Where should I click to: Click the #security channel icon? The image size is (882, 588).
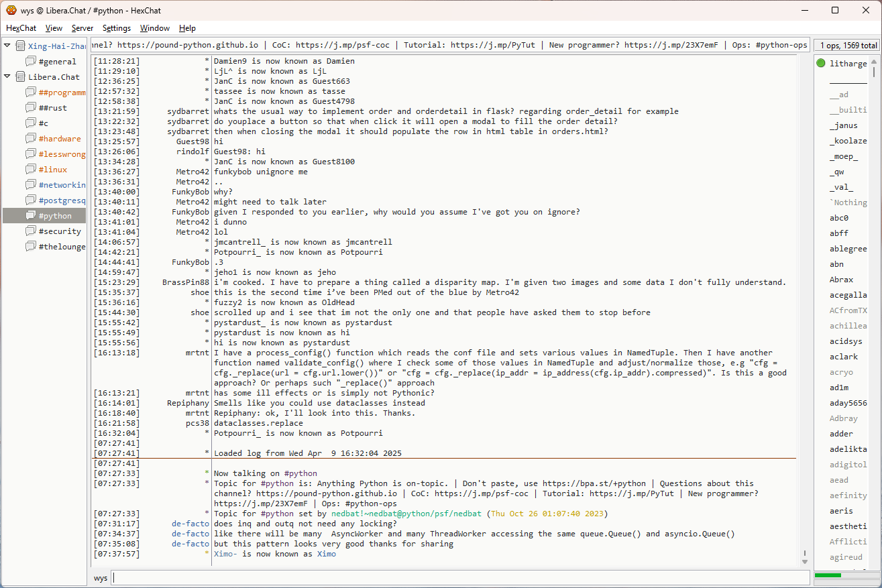click(31, 231)
